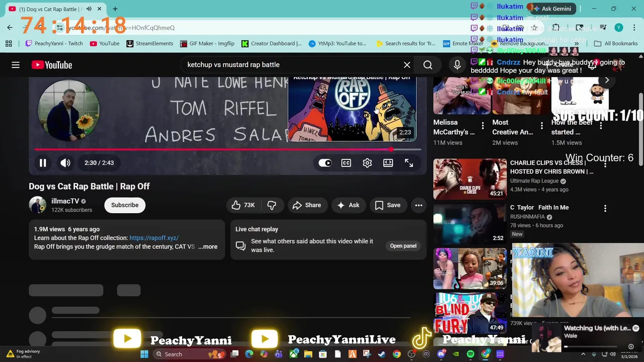Open menu for Charlie Clips vs Chess video
Image resolution: width=644 pixels, height=362 pixels.
click(605, 164)
